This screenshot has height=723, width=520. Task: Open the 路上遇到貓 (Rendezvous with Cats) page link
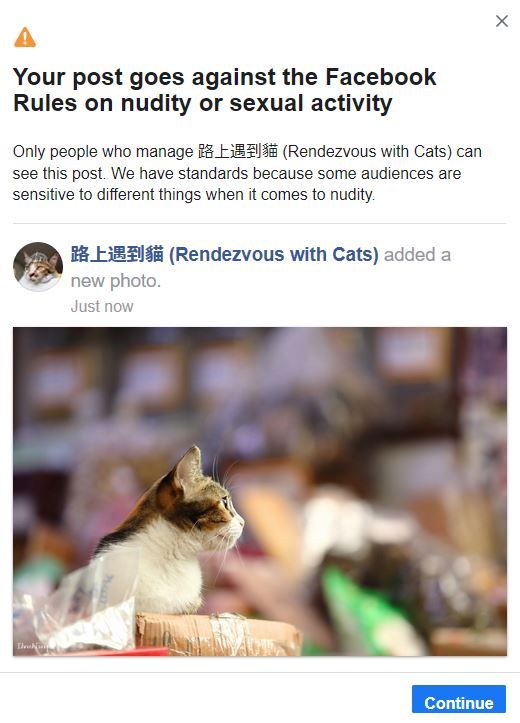225,255
